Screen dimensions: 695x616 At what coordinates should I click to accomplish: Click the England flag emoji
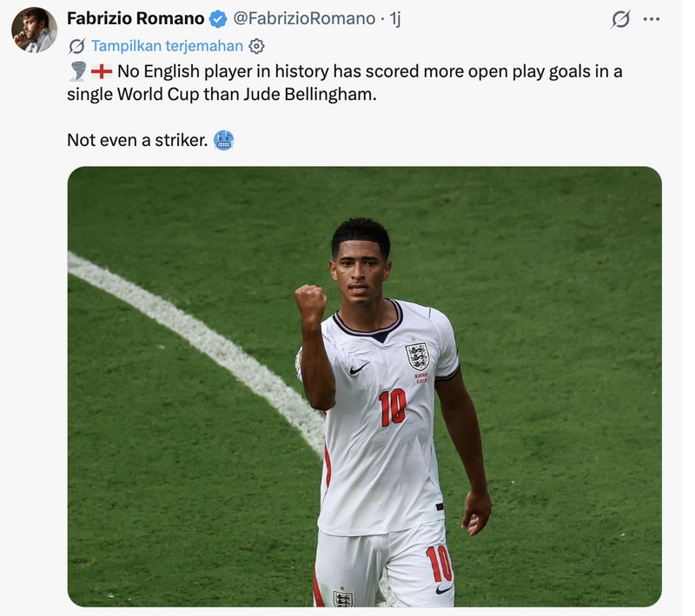pos(102,71)
